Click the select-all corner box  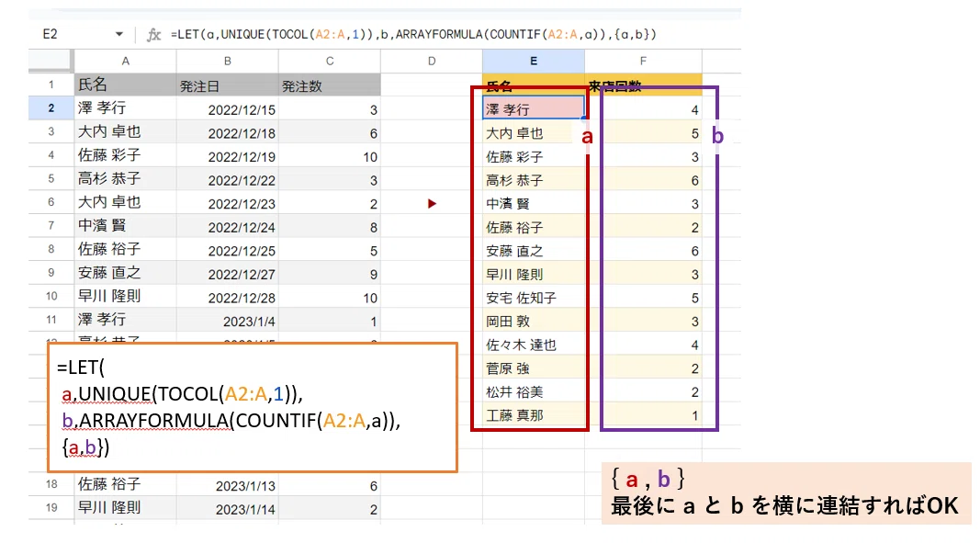point(51,61)
